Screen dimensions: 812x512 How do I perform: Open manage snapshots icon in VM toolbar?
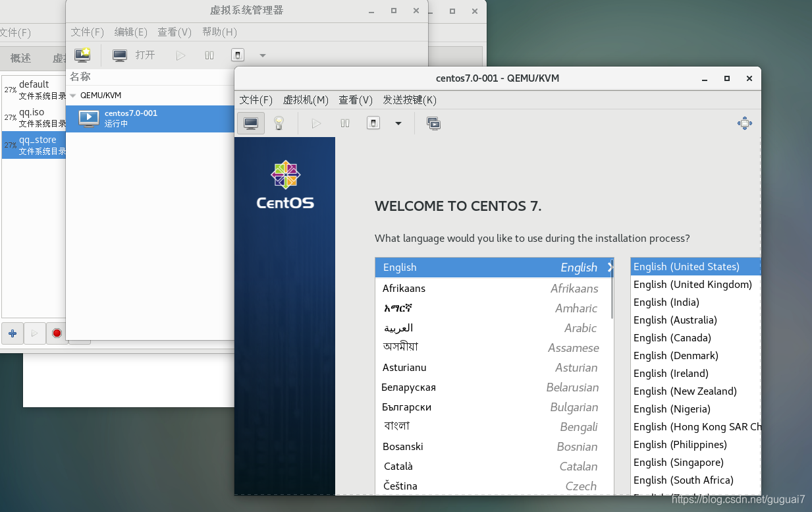click(433, 123)
